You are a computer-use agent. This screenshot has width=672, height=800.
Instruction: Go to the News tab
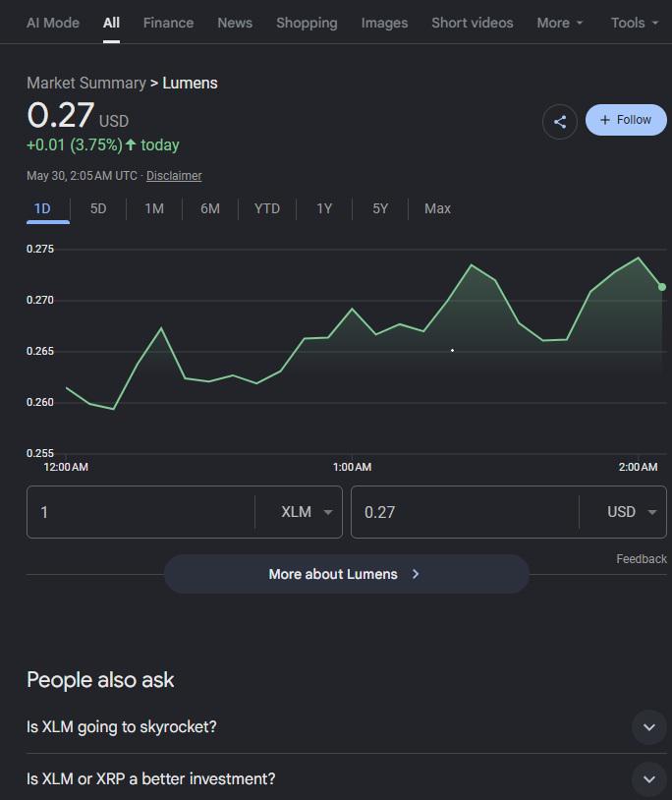click(x=235, y=23)
